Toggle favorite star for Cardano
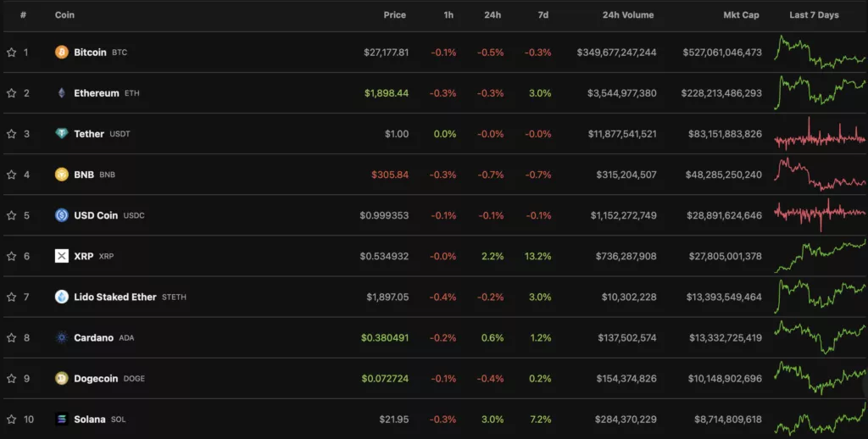 pos(11,337)
